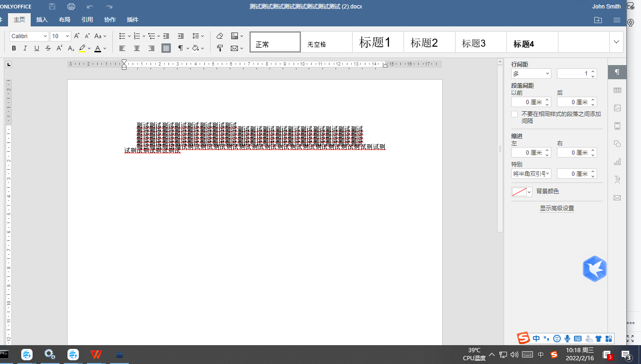Increase paragraph indent
The width and height of the screenshot is (641, 364).
181,36
